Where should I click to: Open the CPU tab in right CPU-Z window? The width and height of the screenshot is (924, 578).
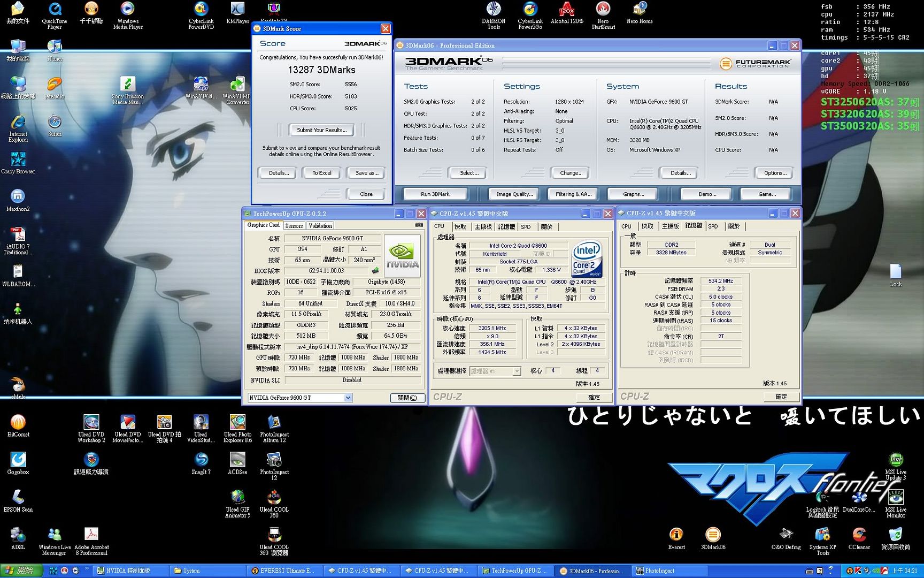coord(626,226)
